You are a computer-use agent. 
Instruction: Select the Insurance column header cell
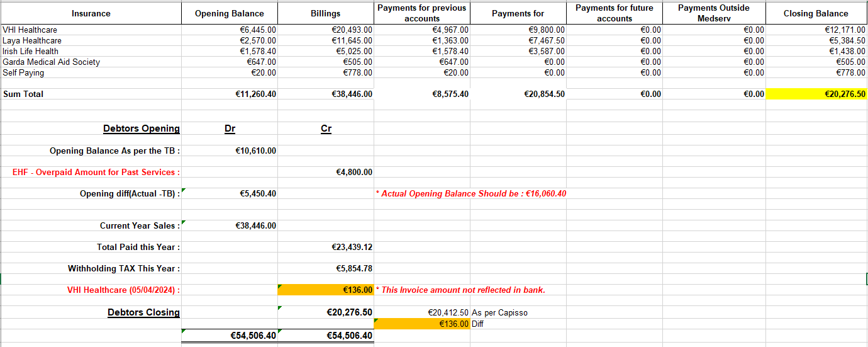click(x=91, y=13)
